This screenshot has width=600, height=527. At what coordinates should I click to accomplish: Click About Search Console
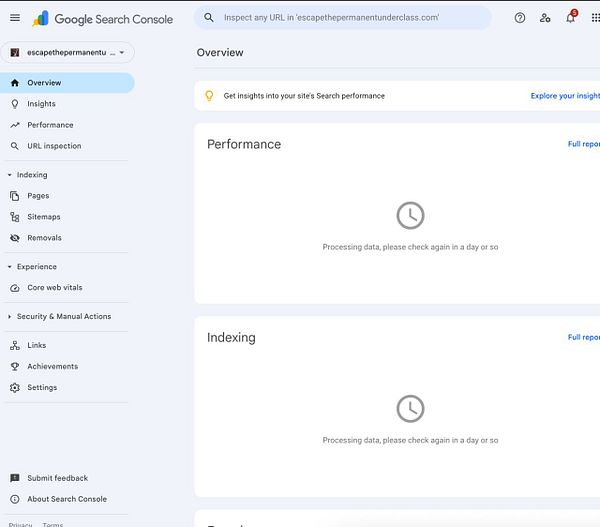[67, 499]
